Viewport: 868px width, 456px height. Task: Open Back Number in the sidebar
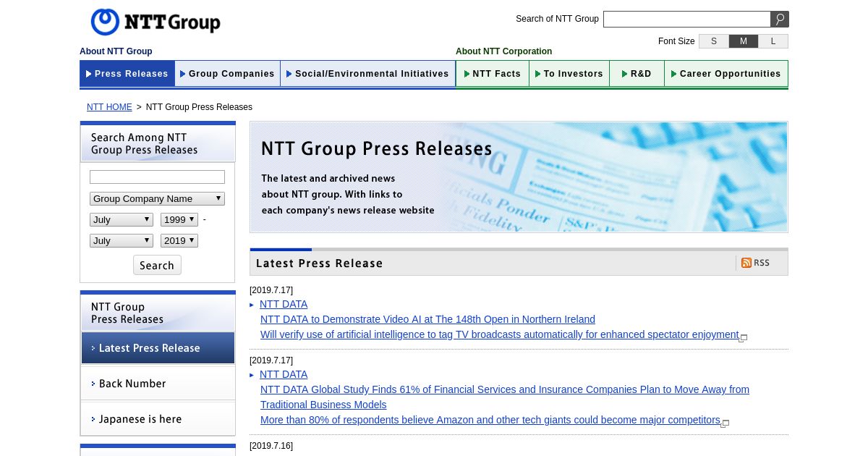(x=158, y=384)
